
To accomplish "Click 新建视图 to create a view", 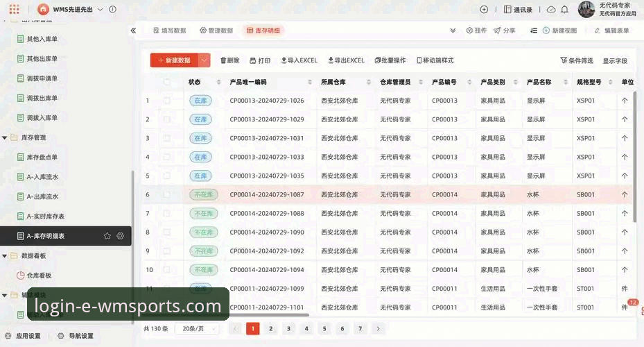I will (560, 31).
